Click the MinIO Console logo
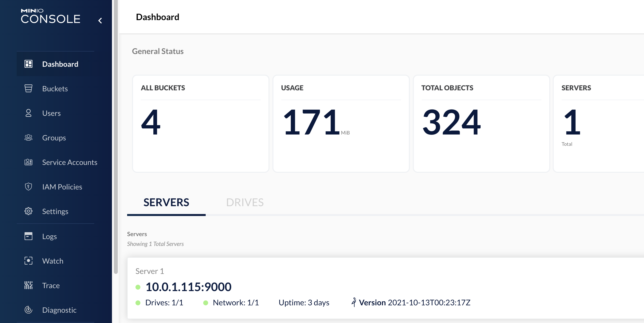 coord(51,16)
